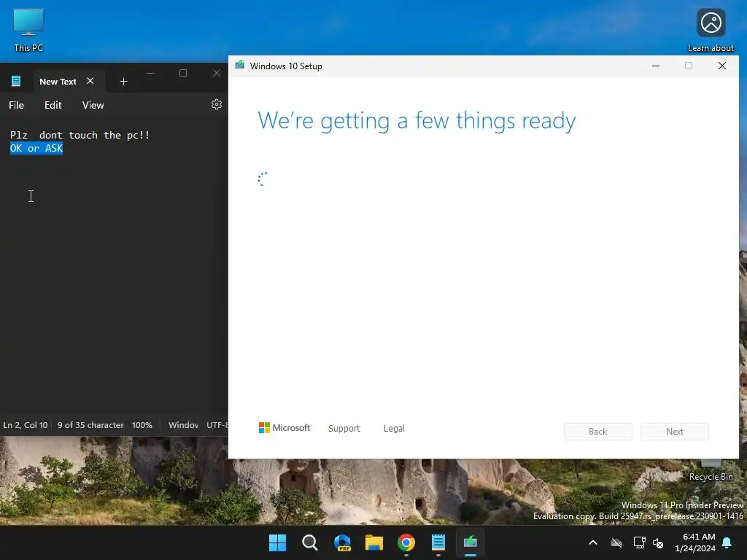Open the network tray icon

[x=639, y=542]
